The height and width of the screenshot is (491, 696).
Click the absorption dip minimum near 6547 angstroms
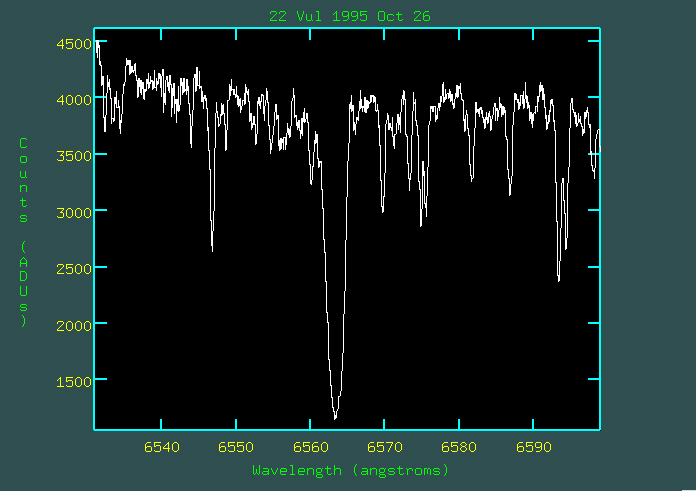212,249
